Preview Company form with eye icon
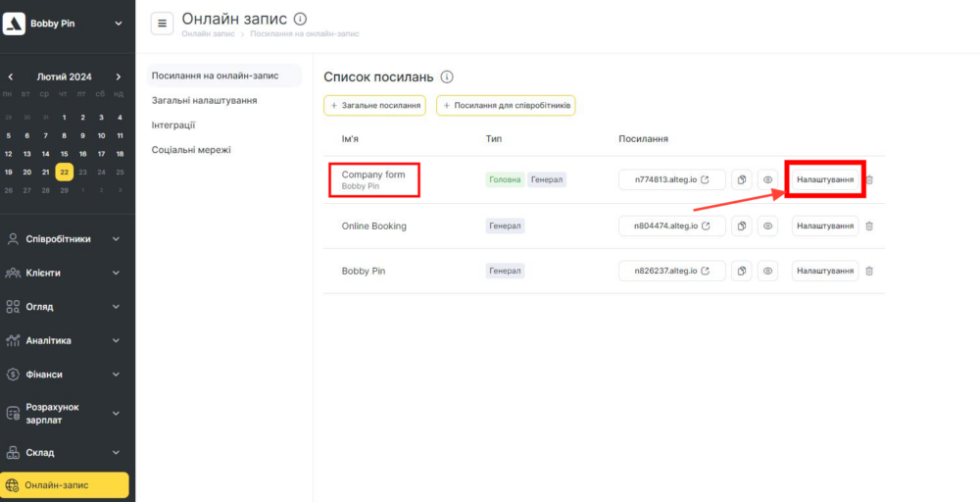This screenshot has width=980, height=502. 768,179
